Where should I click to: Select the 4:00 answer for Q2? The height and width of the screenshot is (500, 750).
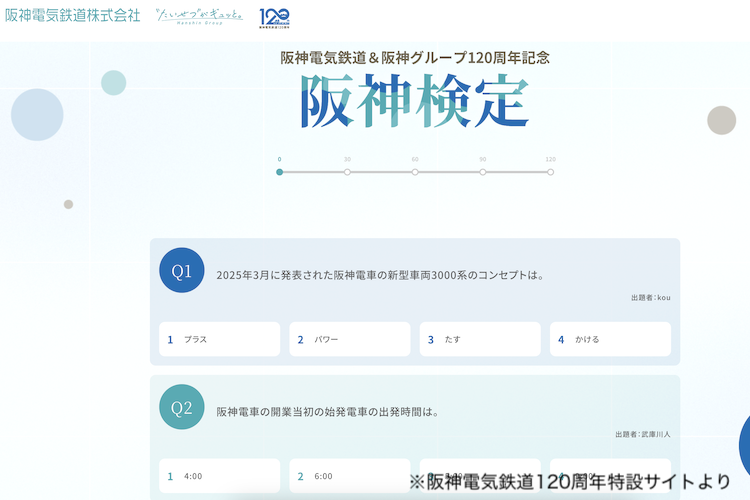tap(219, 476)
